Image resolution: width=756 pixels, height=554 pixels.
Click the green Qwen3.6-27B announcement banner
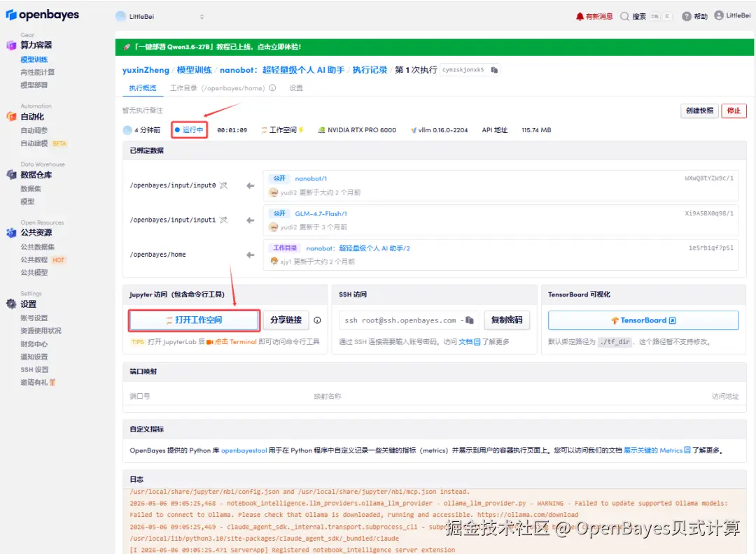pyautogui.click(x=434, y=47)
